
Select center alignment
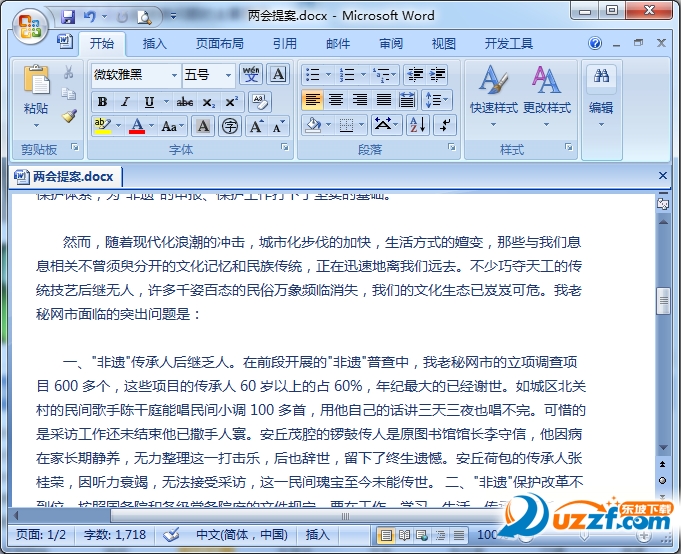(x=336, y=100)
